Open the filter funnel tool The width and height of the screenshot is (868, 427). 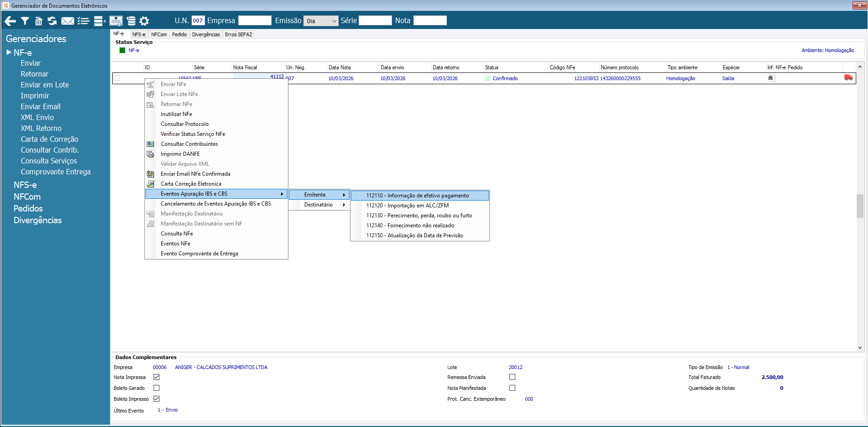[25, 21]
